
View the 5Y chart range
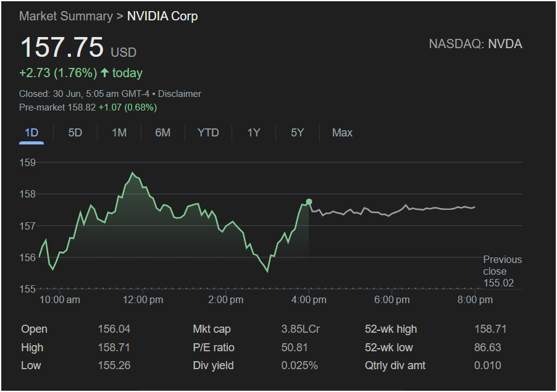pyautogui.click(x=297, y=133)
